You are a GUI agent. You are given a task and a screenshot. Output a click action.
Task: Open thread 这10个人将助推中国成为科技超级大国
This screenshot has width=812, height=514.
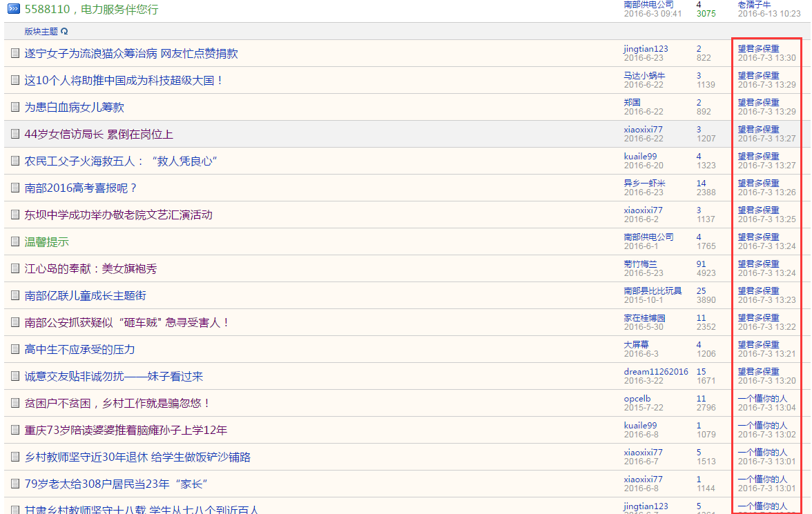(x=124, y=80)
